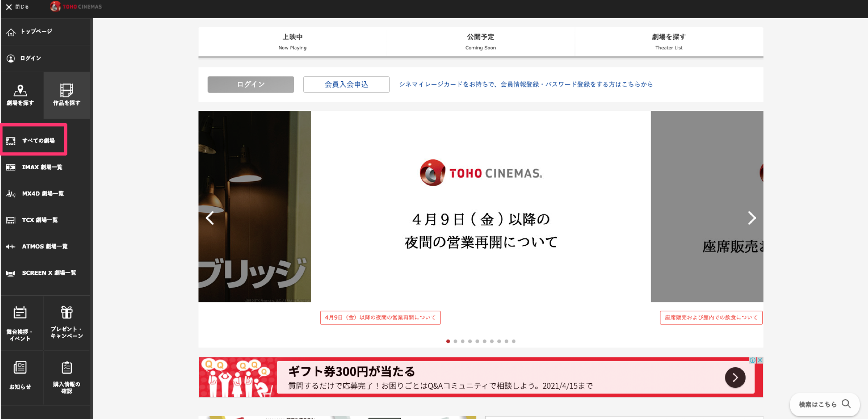Viewport: 868px width, 419px height.
Task: Open ATMOS 劇場一覧
Action: pos(46,246)
